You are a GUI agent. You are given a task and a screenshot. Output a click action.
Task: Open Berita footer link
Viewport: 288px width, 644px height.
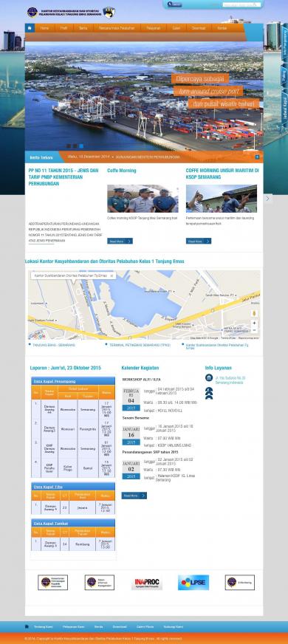[x=99, y=627]
